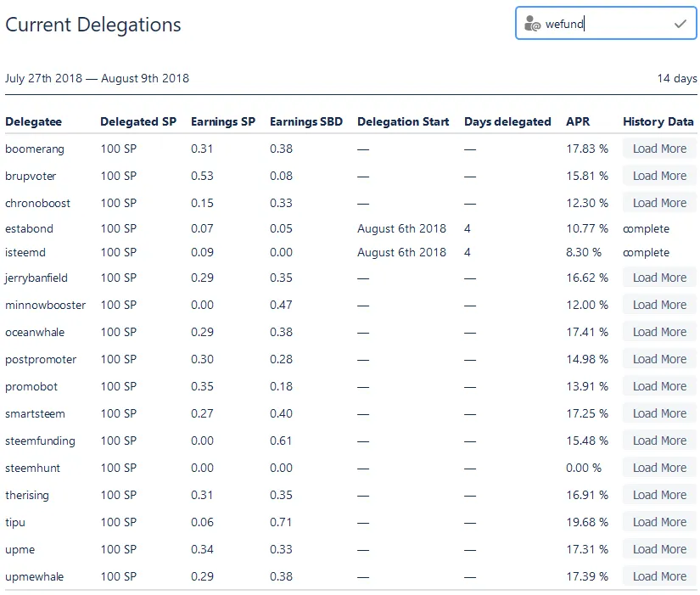Click 100 SP delegated for upmewhale
This screenshot has height=595, width=700.
[118, 576]
